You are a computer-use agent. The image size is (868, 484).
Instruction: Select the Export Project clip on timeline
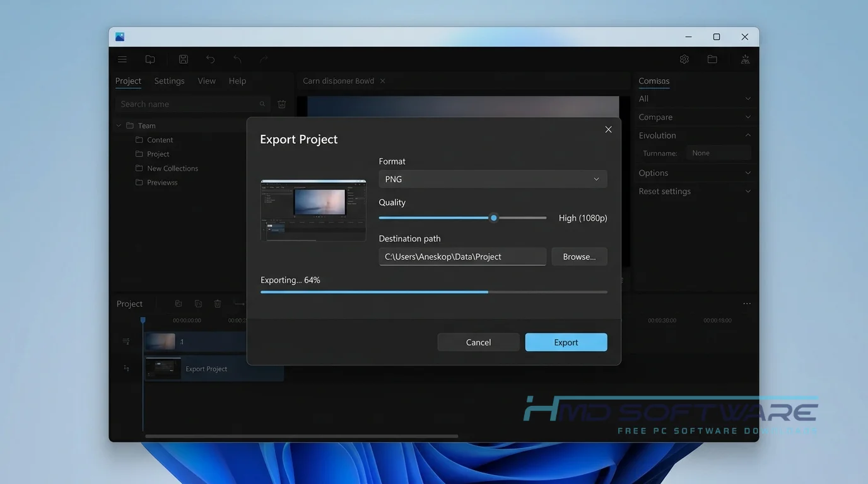pyautogui.click(x=214, y=369)
